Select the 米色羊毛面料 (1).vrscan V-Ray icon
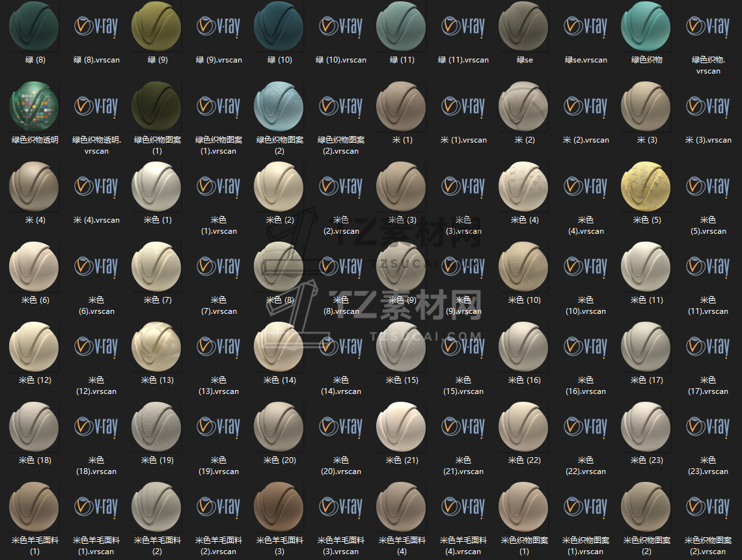 (96, 506)
